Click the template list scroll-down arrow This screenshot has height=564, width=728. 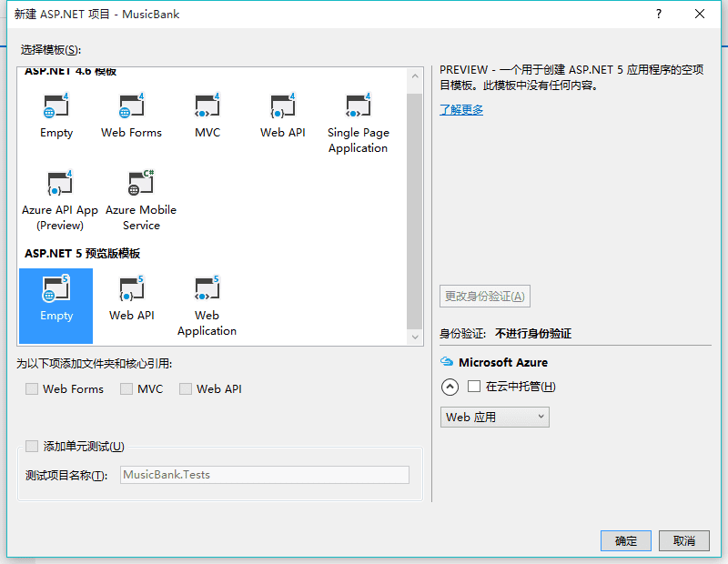click(415, 337)
